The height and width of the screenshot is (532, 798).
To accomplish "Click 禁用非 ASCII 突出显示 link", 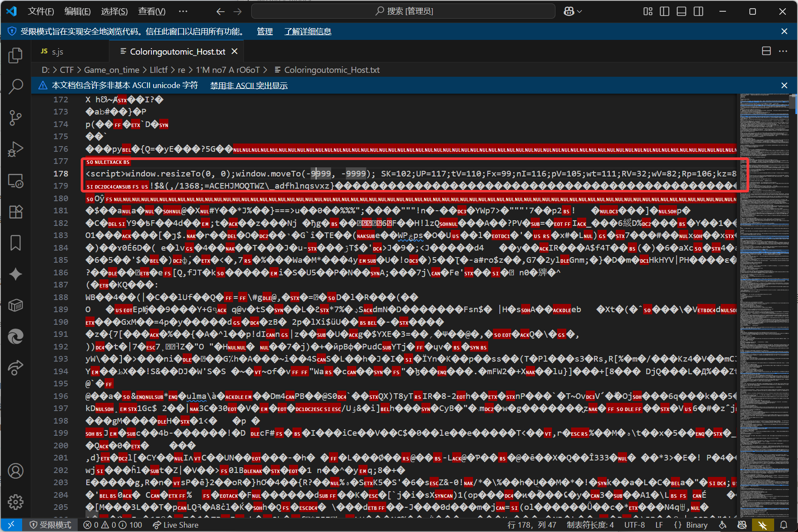I will coord(249,85).
